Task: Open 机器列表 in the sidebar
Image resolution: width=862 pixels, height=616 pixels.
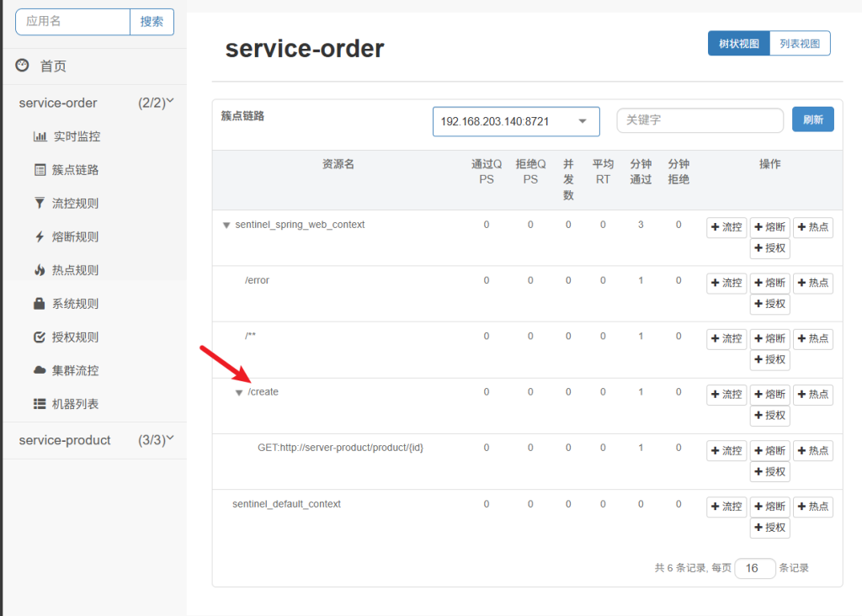Action: [x=75, y=404]
